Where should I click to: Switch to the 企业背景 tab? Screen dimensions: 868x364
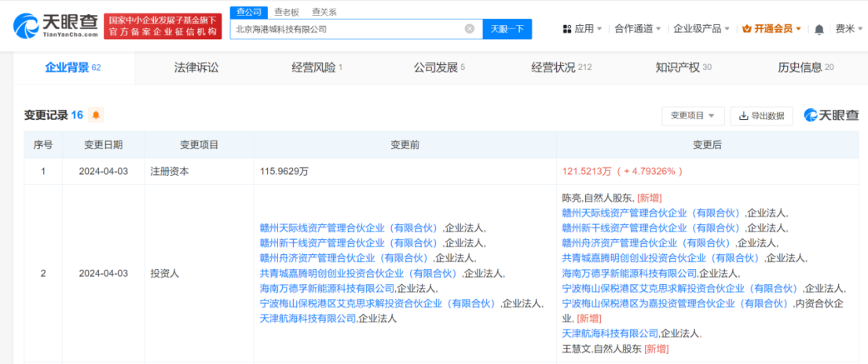(73, 68)
